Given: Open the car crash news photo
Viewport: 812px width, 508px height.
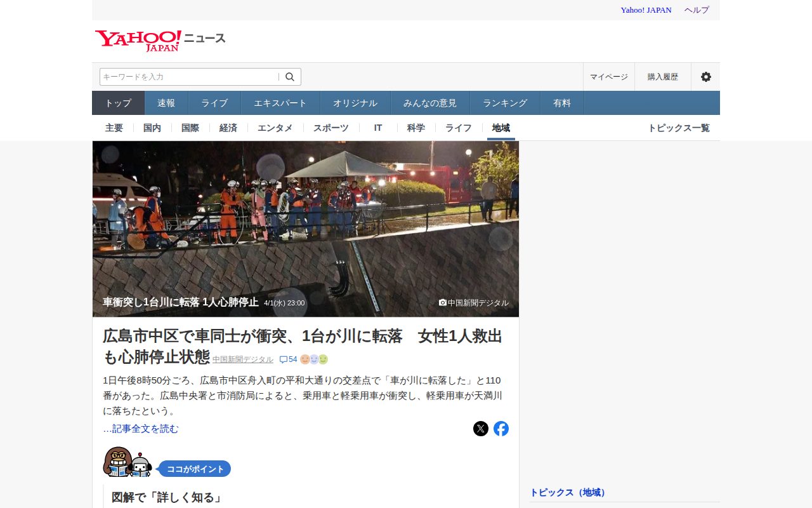Looking at the screenshot, I should [306, 229].
